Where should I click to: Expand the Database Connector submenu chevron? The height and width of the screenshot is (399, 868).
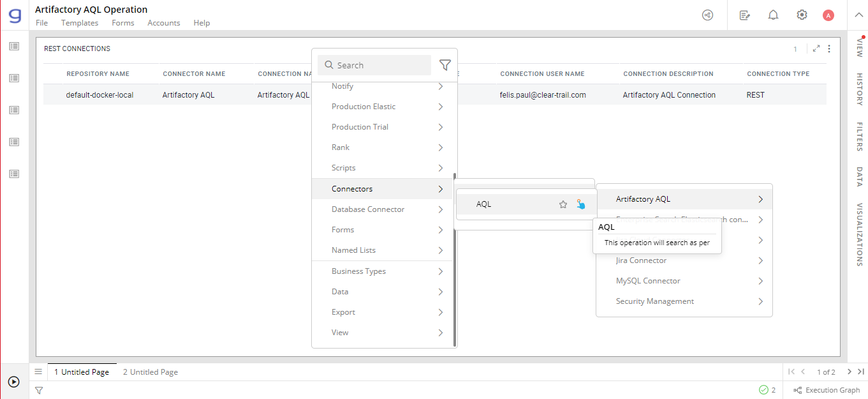click(x=440, y=209)
